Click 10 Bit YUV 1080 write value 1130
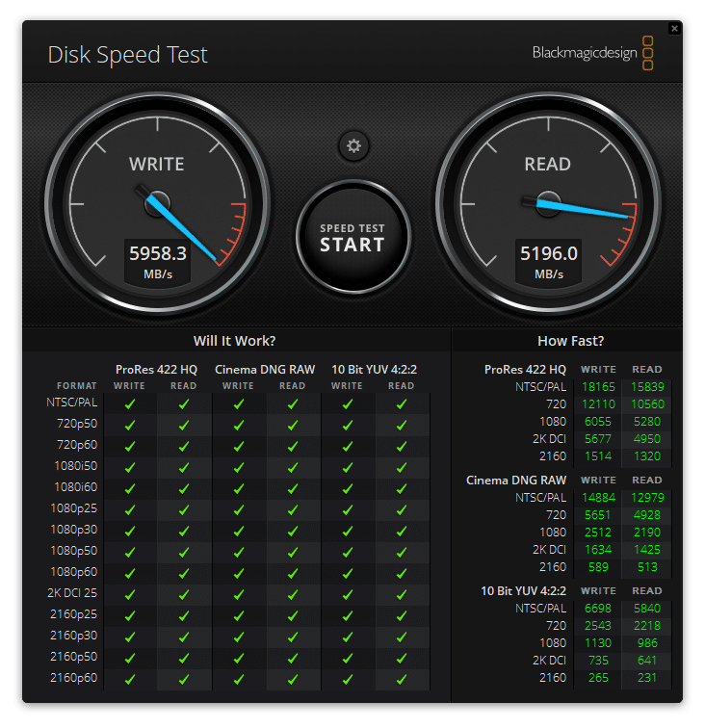The image size is (705, 728). point(598,643)
